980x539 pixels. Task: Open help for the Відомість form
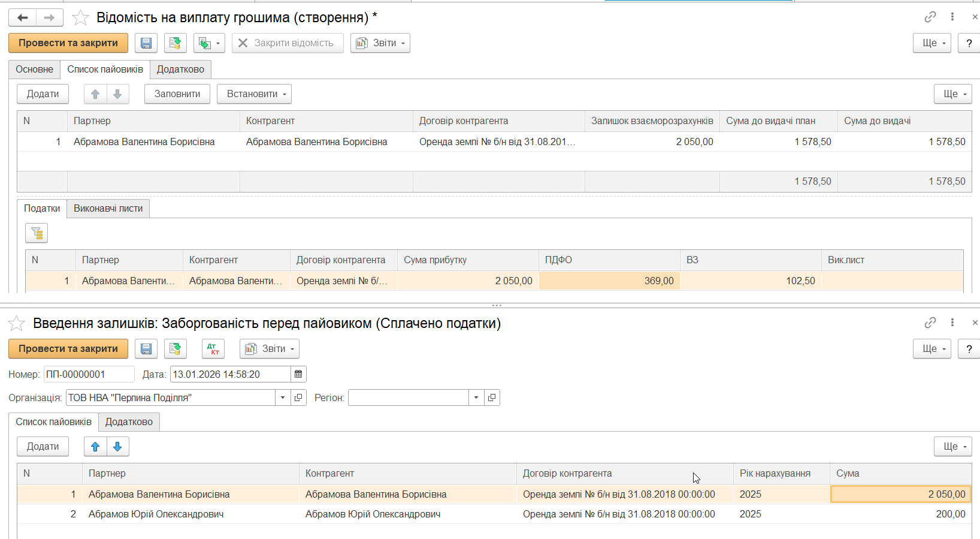(969, 43)
